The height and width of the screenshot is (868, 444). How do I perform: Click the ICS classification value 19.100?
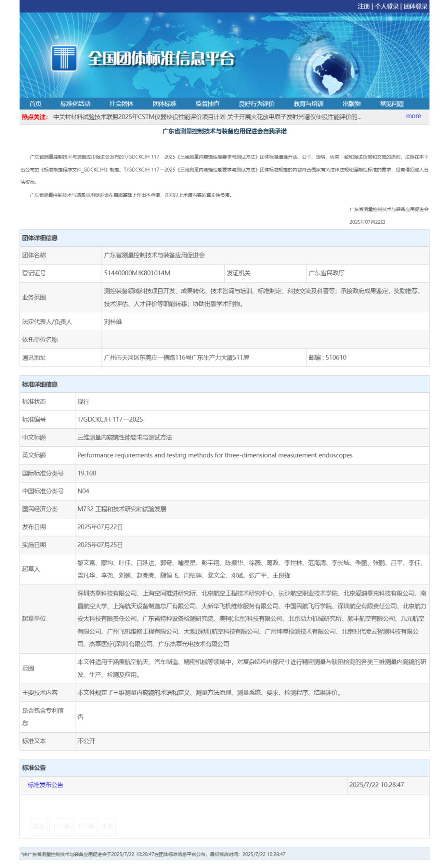[x=87, y=473]
